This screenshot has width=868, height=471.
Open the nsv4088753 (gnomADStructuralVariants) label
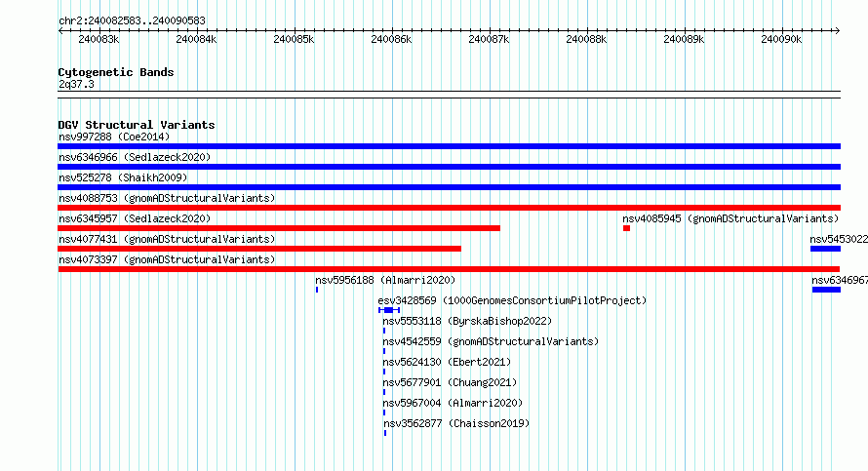[167, 198]
